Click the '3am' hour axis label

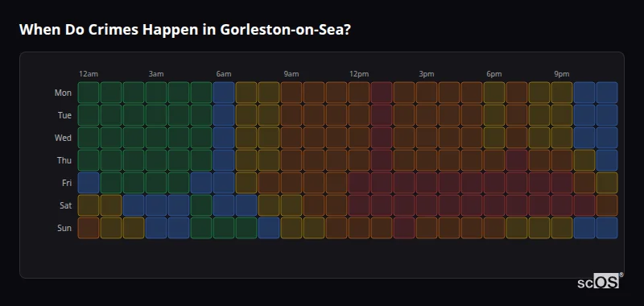click(156, 74)
